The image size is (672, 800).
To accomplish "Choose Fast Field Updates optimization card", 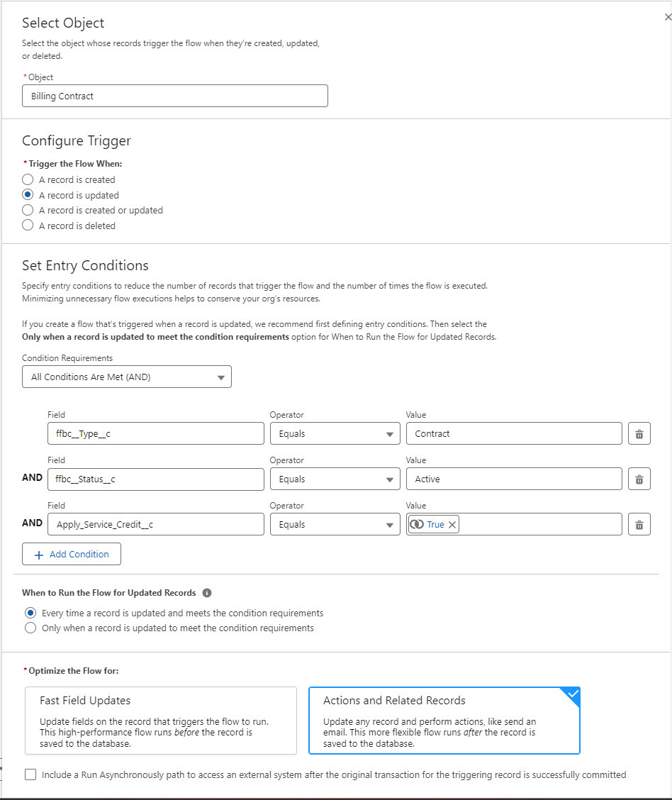I will point(161,720).
